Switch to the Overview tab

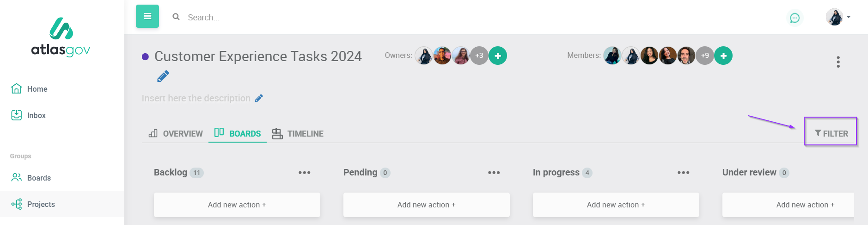[x=176, y=133]
